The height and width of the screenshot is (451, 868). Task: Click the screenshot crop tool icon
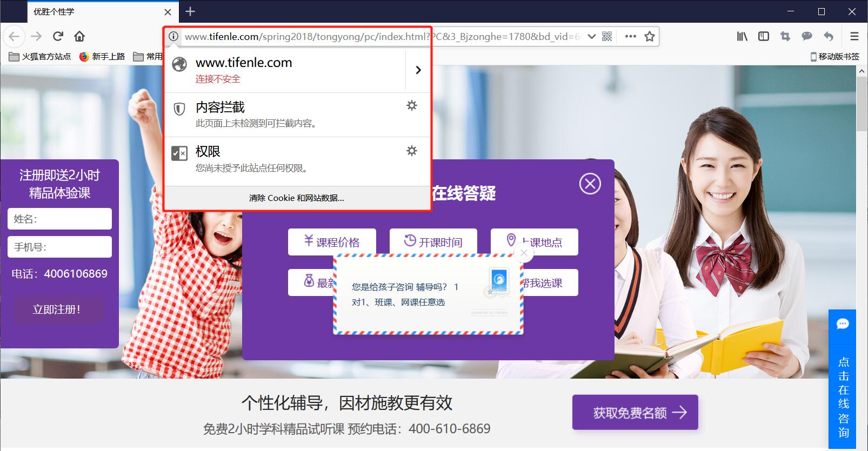pyautogui.click(x=785, y=36)
